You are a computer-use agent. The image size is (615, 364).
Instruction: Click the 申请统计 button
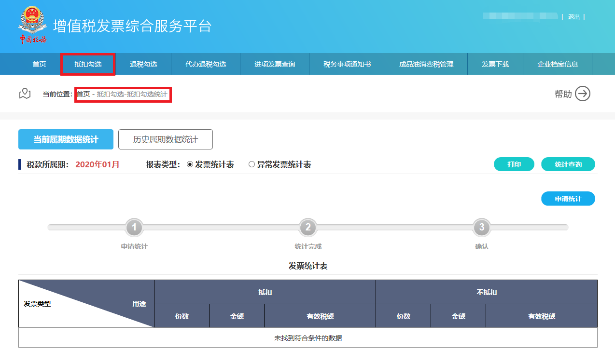(x=568, y=199)
